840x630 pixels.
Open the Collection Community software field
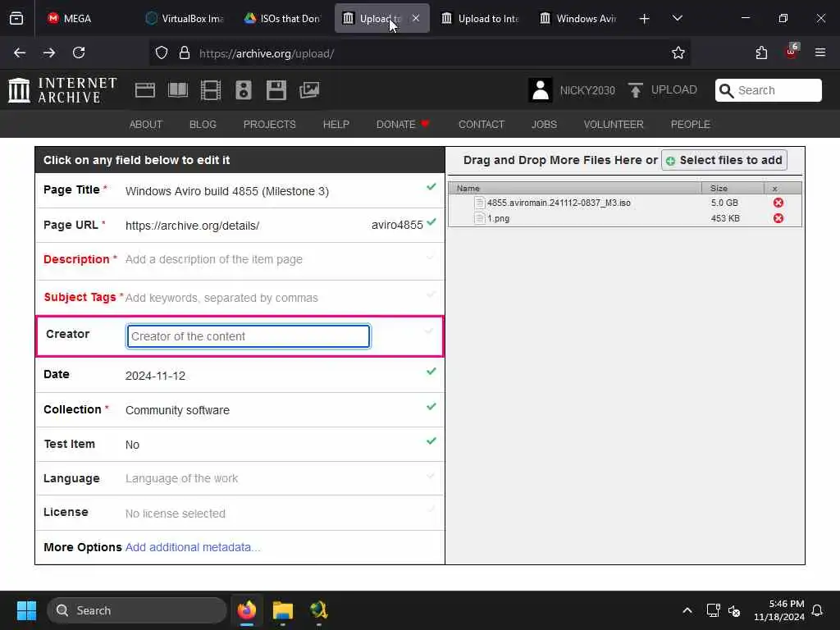(x=177, y=410)
